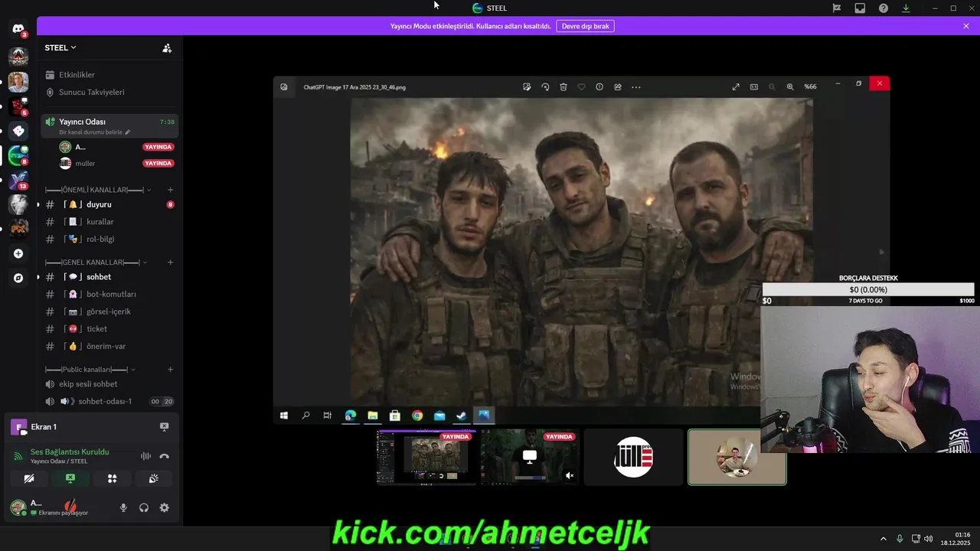The height and width of the screenshot is (551, 980).
Task: Open the ticket channel
Action: pos(108,329)
